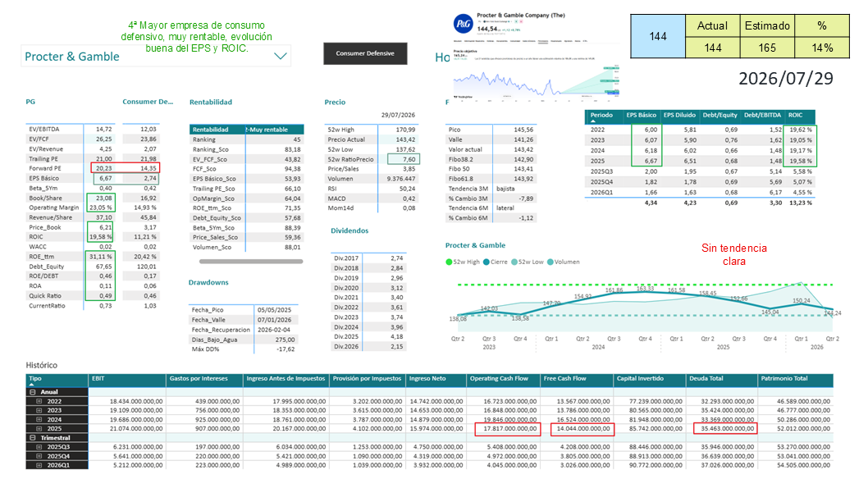Click the EPS Diluido column header
This screenshot has width=868, height=488.
679,116
